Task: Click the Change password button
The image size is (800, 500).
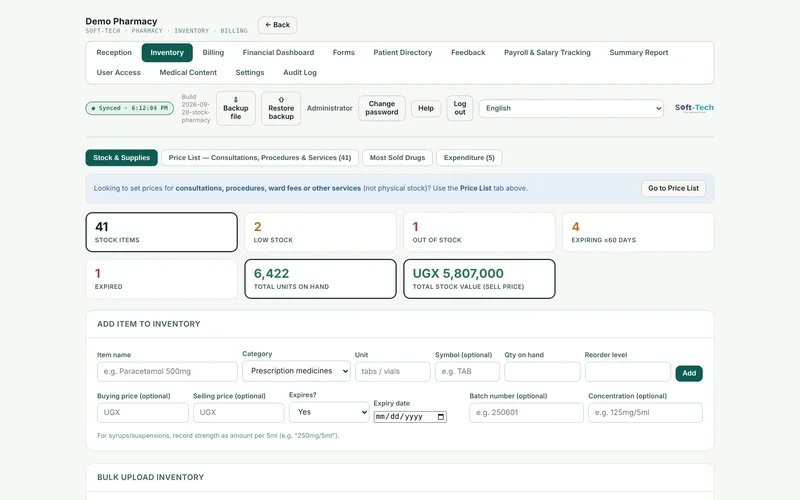Action: point(382,108)
